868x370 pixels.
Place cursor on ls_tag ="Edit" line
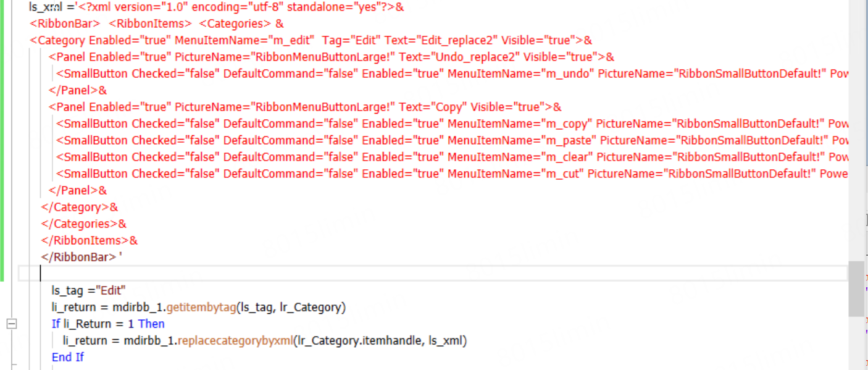pyautogui.click(x=88, y=290)
